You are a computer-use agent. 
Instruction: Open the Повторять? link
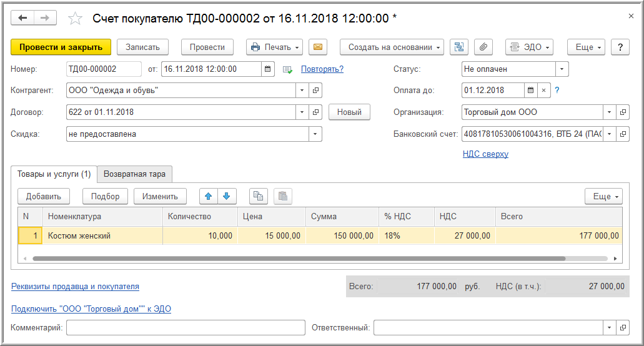(x=322, y=69)
